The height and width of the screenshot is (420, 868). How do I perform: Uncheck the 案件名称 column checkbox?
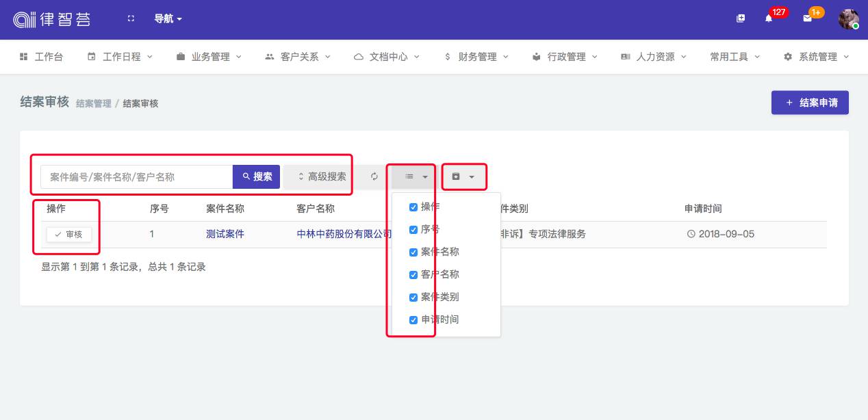[x=413, y=252]
